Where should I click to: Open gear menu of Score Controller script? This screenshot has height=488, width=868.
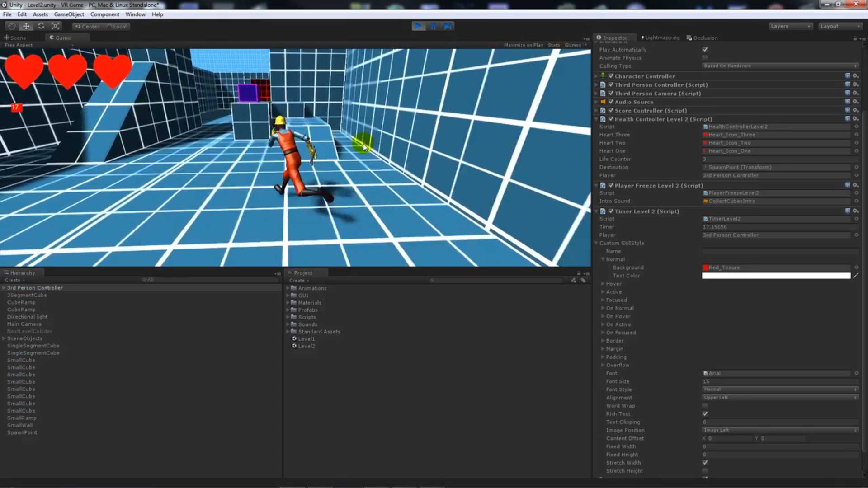click(x=855, y=110)
